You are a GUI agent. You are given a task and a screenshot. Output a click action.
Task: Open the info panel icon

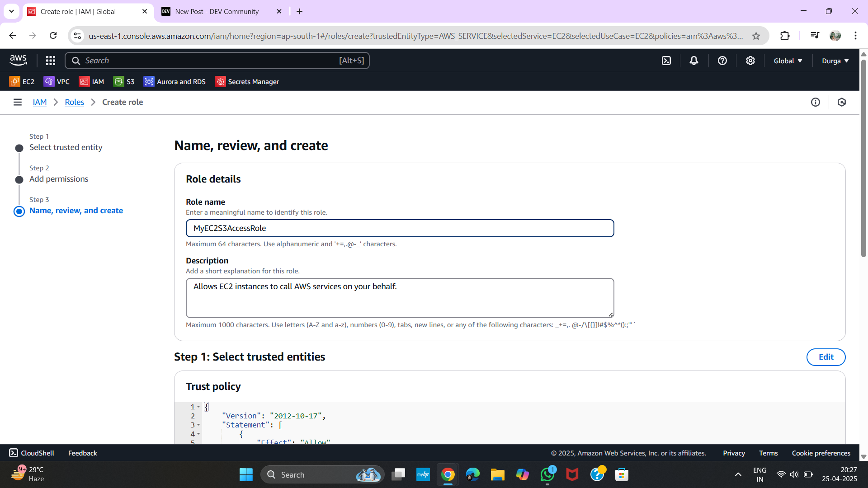(x=816, y=102)
